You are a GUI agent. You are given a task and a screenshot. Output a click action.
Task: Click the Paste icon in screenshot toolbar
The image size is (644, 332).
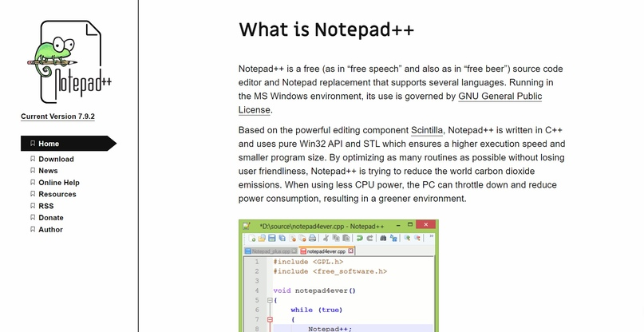pyautogui.click(x=346, y=238)
